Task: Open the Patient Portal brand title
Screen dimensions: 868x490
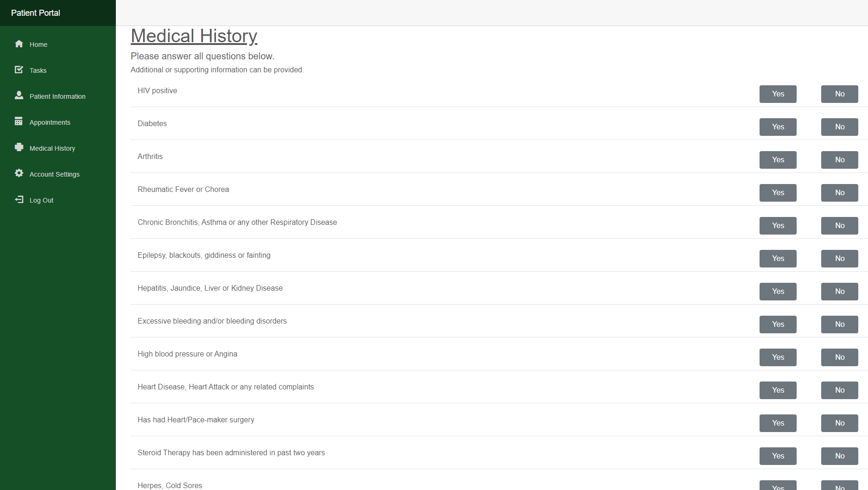Action: click(x=36, y=13)
